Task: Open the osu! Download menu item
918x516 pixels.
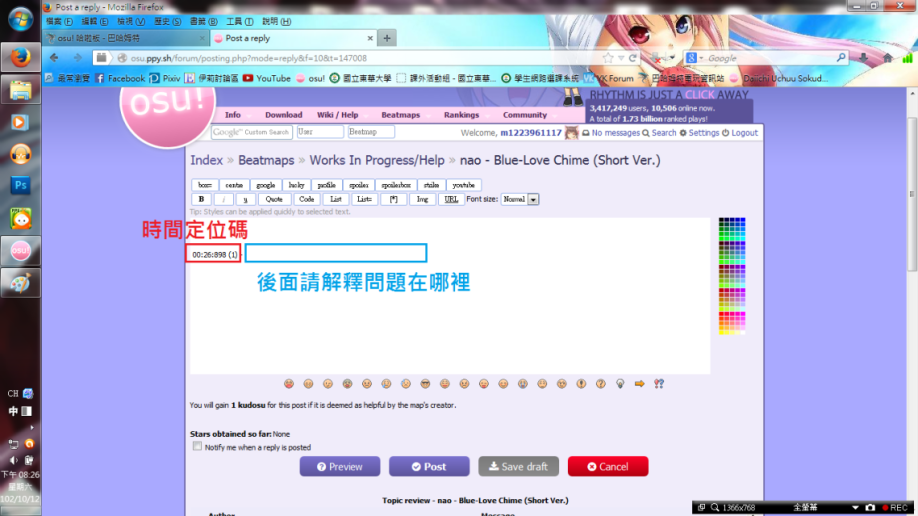Action: pyautogui.click(x=283, y=115)
